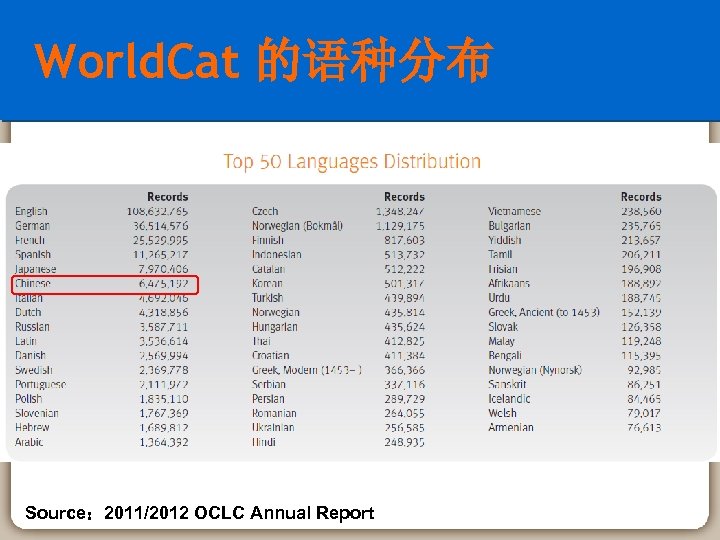Click the 'Serbian' language entry
The image size is (720, 540).
point(269,384)
